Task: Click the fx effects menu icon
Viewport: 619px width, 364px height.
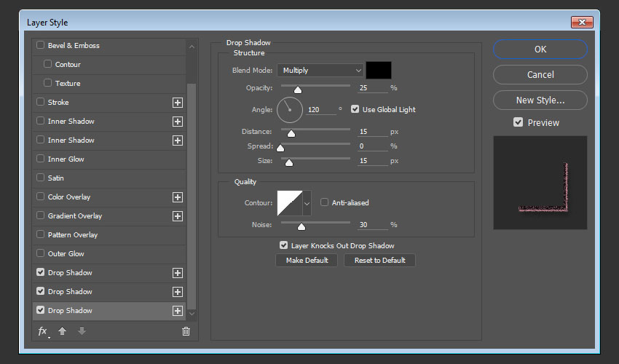Action: [43, 331]
